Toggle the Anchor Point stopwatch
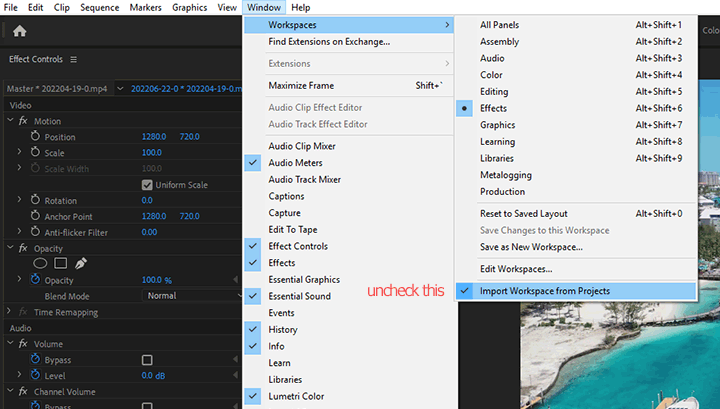Screen dimensions: 720x409 [x=35, y=216]
